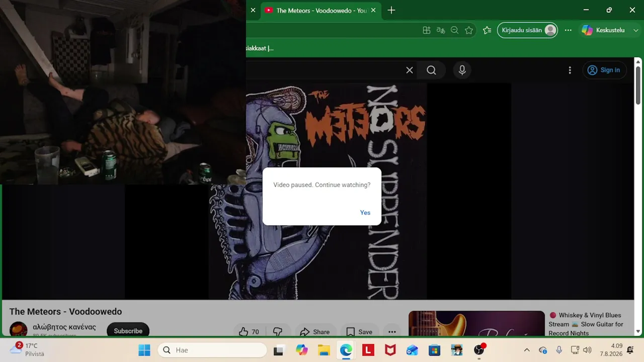Expand the Keskustelu dropdown arrow
Screen dimensions: 644x362
pyautogui.click(x=636, y=30)
